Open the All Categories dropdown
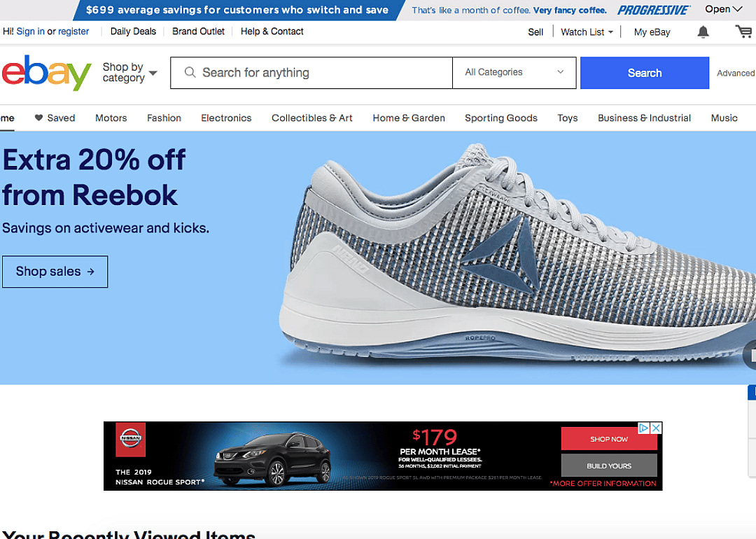756x539 pixels. [514, 72]
